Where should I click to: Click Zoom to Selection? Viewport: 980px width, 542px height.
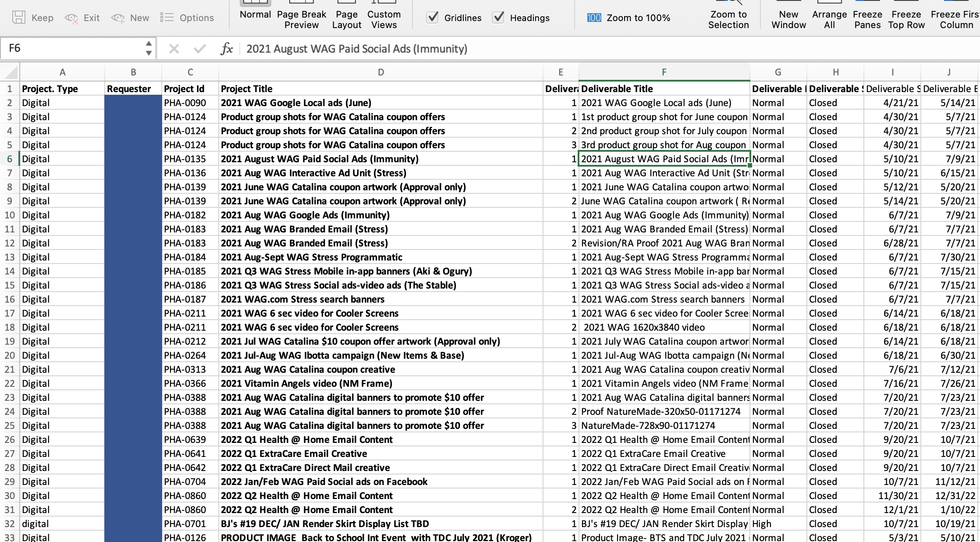pyautogui.click(x=728, y=14)
